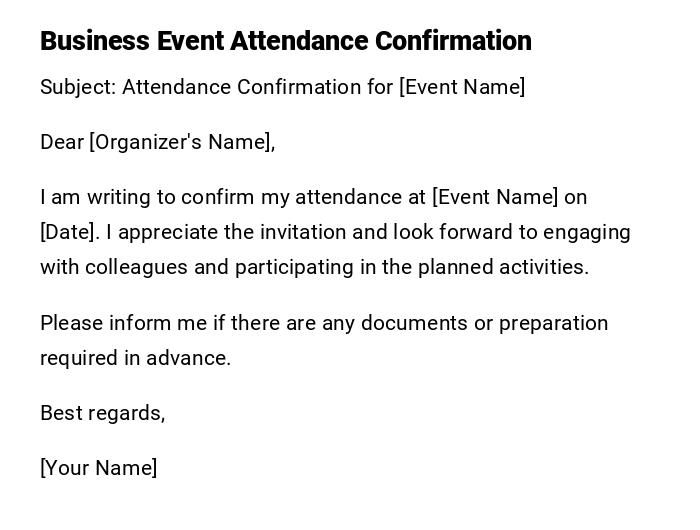Select the [Your Name] signature placeholder

point(98,468)
